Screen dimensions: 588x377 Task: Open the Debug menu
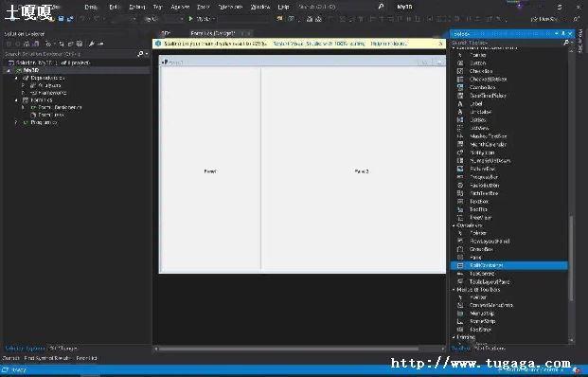137,7
